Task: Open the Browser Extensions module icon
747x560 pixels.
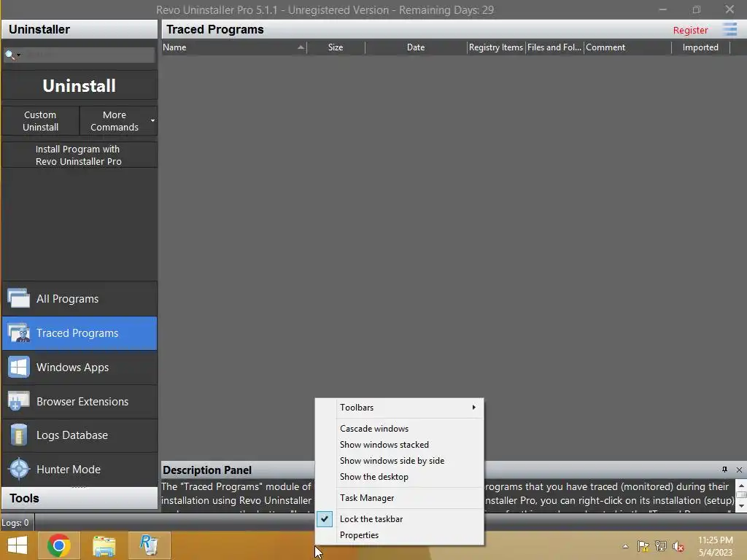Action: [18, 402]
